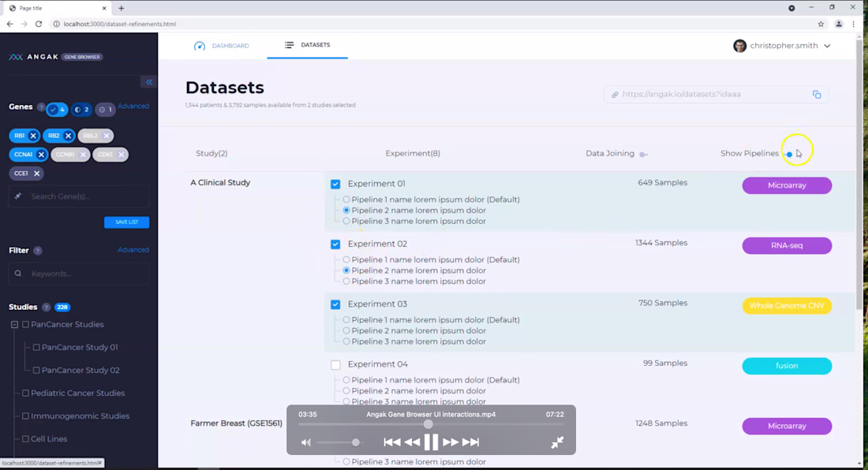Select Pipeline 3 for Experiment 02
868x470 pixels.
pyautogui.click(x=346, y=282)
